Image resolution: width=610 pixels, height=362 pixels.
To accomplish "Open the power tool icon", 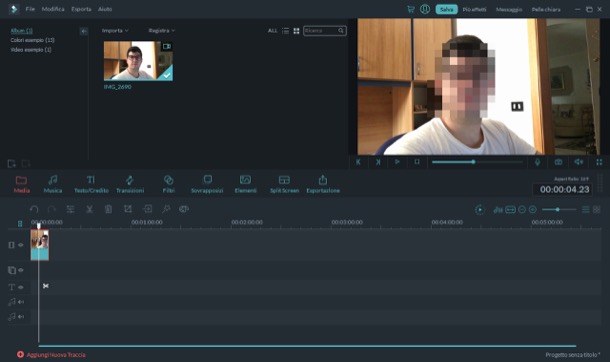I will coord(166,209).
